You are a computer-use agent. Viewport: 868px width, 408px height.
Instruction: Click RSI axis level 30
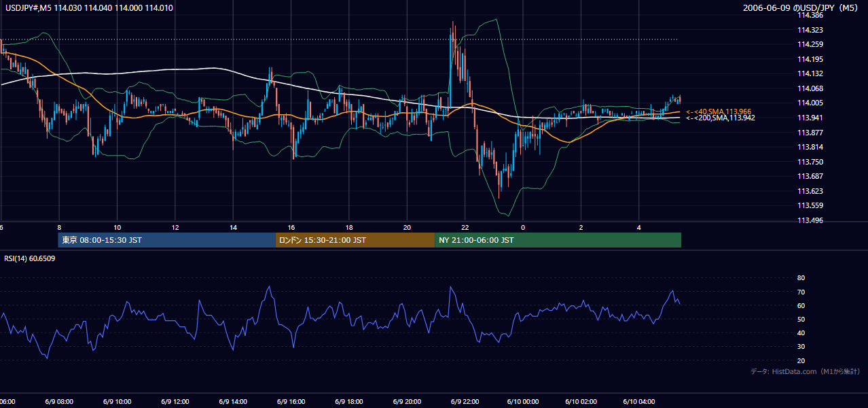801,347
